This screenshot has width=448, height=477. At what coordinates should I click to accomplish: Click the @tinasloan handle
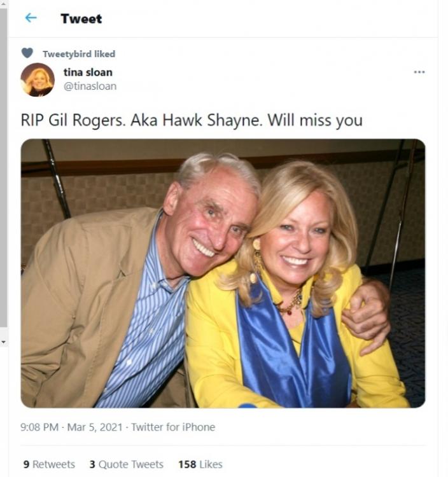pyautogui.click(x=90, y=86)
